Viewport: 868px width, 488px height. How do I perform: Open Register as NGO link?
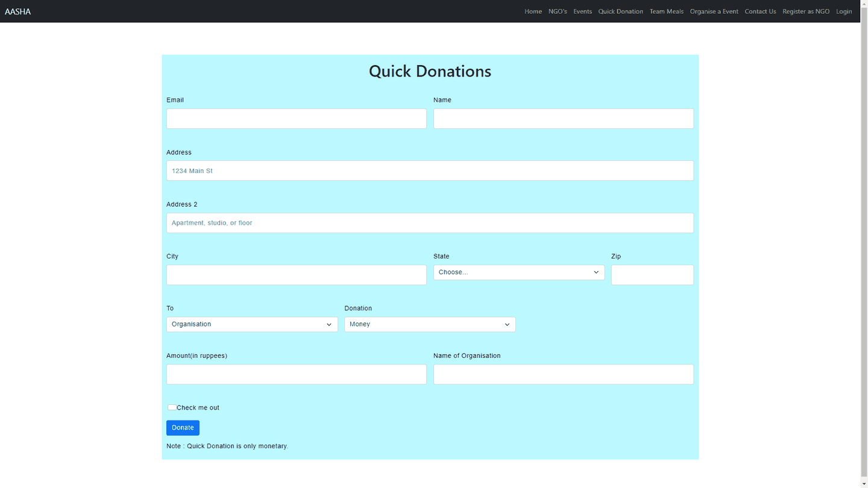point(806,11)
